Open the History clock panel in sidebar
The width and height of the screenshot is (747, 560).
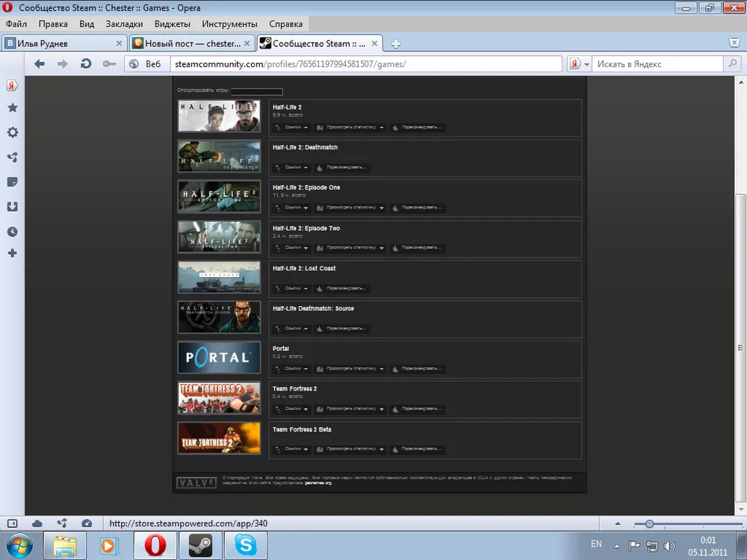coord(13,232)
